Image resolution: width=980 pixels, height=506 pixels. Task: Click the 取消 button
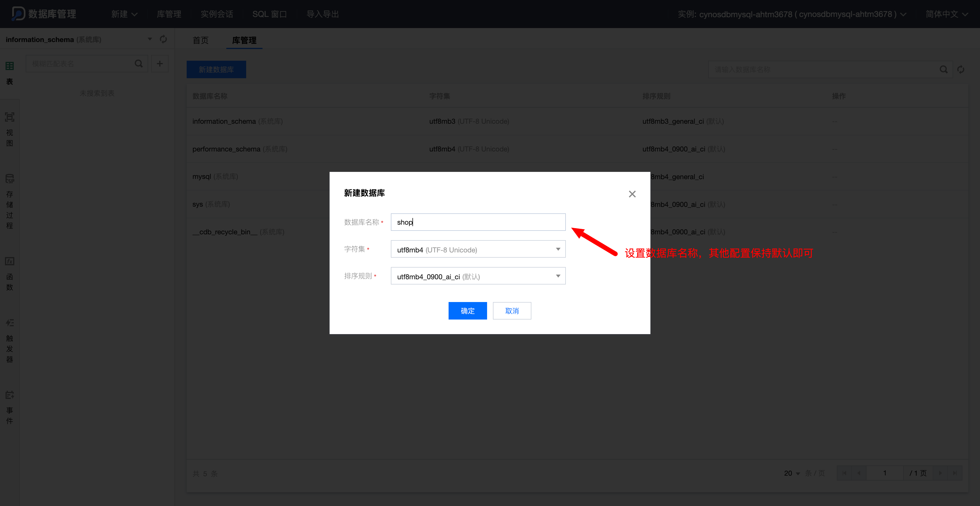pyautogui.click(x=512, y=311)
